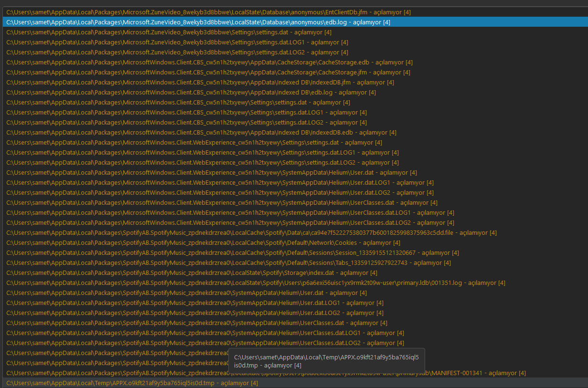The image size is (588, 388).
Task: Click the Spotify Tabs_13359125927922743 row
Action: click(295, 262)
